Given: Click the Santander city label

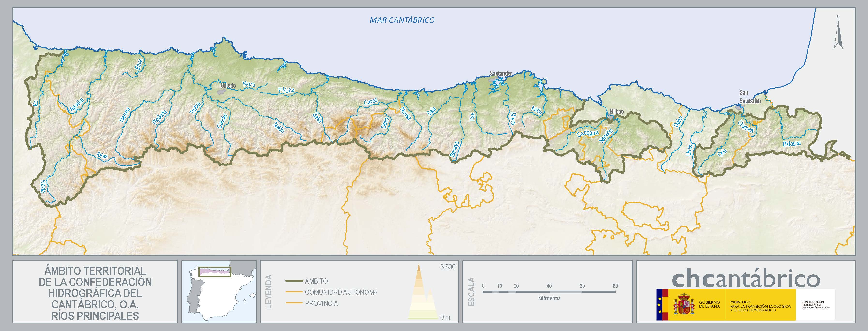Looking at the screenshot, I should [x=501, y=73].
